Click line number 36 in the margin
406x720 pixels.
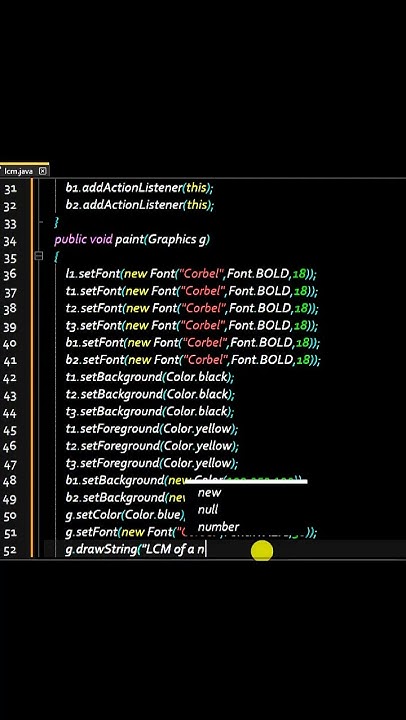coord(10,275)
